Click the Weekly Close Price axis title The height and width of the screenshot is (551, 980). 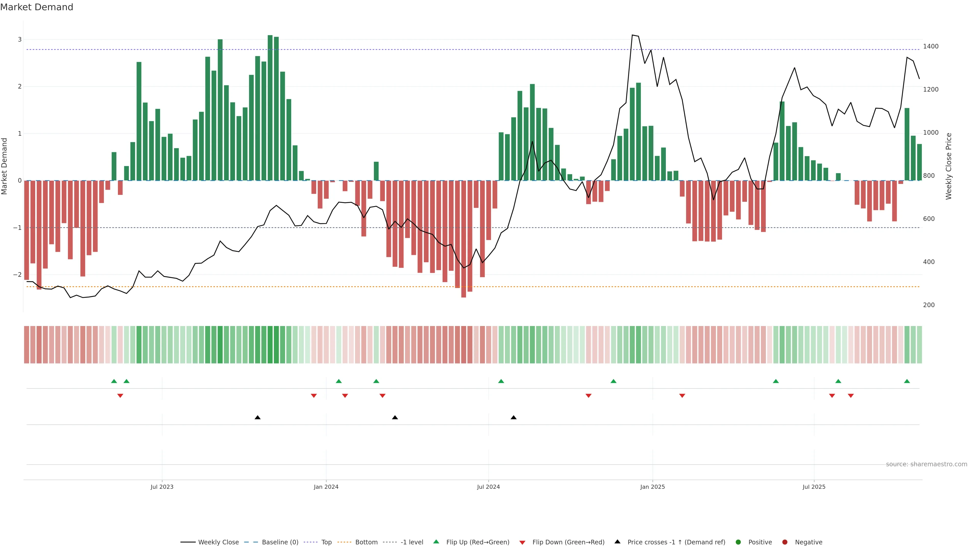point(948,166)
